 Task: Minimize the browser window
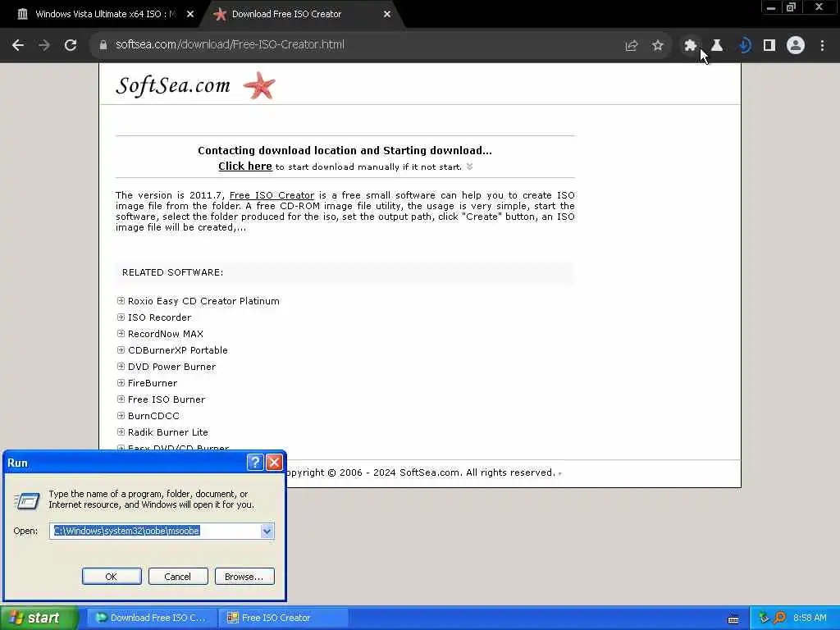click(771, 7)
